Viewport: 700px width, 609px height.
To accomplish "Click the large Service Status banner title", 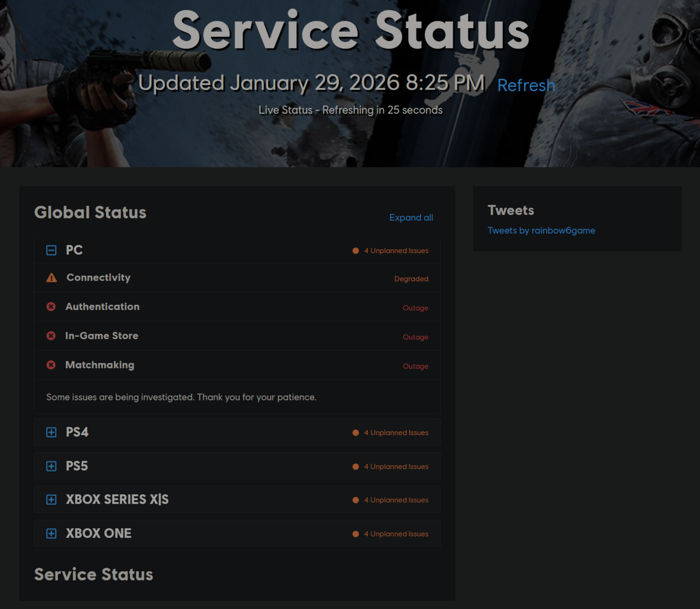I will (351, 30).
